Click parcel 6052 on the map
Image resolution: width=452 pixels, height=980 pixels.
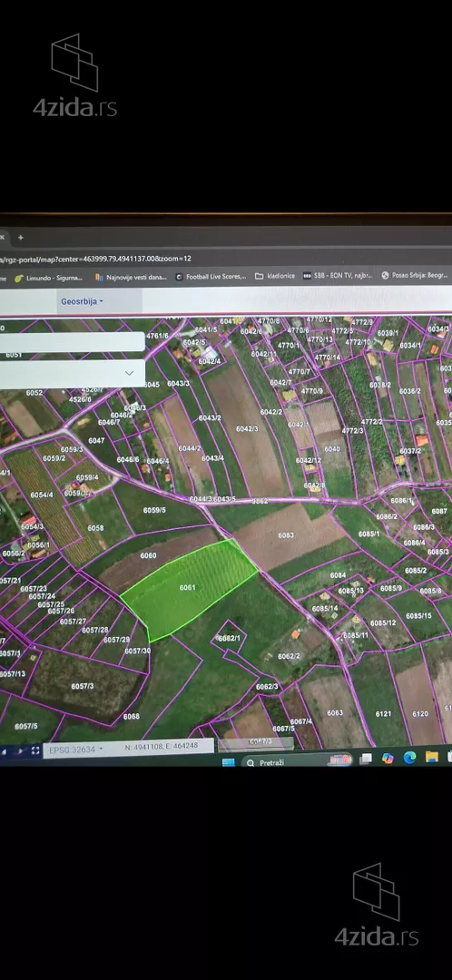click(x=34, y=393)
